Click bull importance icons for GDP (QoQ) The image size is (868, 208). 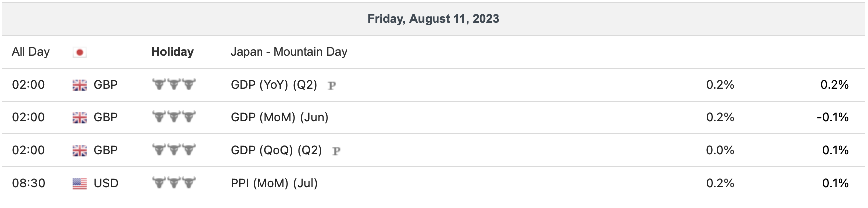pyautogui.click(x=174, y=150)
